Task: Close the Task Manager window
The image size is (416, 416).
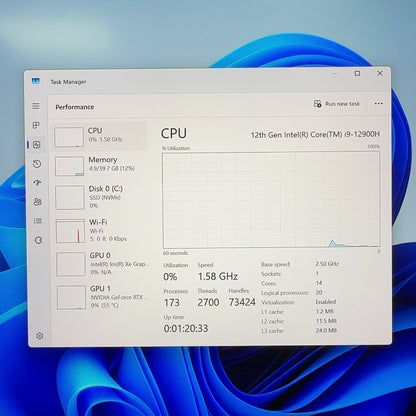Action: [380, 73]
